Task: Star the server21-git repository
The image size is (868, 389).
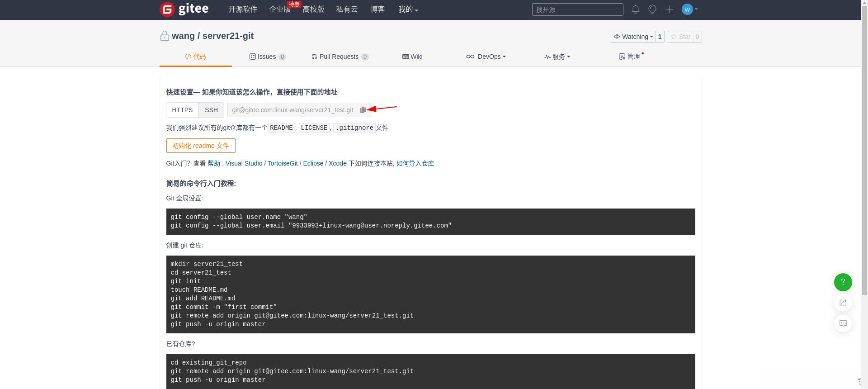Action: [680, 37]
